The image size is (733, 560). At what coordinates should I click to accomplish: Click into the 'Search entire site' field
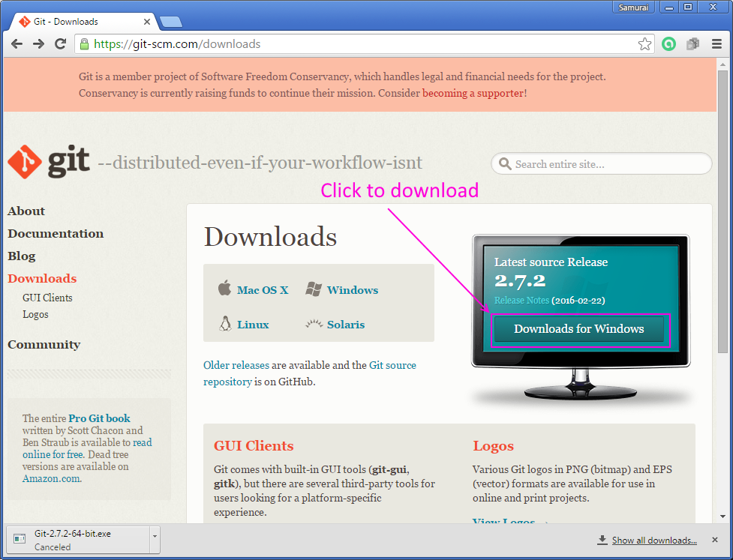point(600,163)
